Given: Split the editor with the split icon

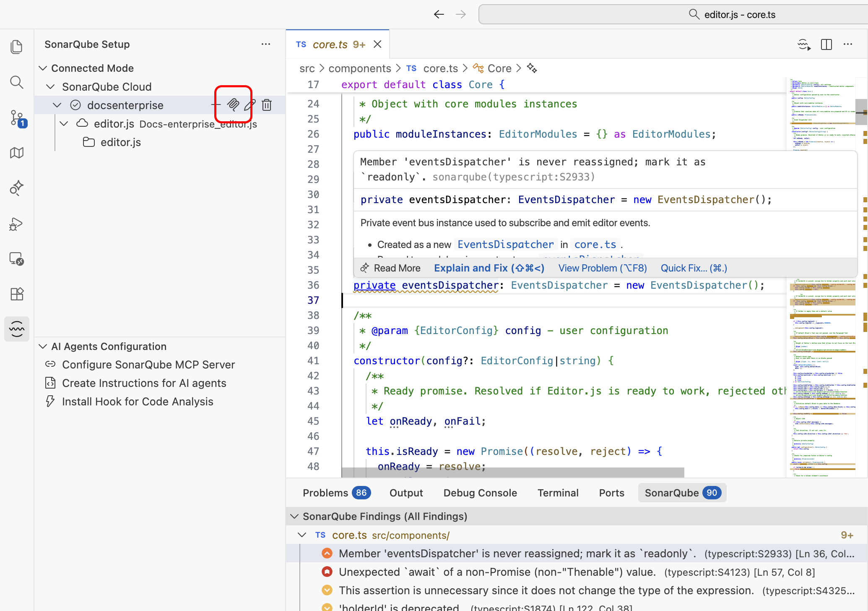Looking at the screenshot, I should (x=826, y=44).
